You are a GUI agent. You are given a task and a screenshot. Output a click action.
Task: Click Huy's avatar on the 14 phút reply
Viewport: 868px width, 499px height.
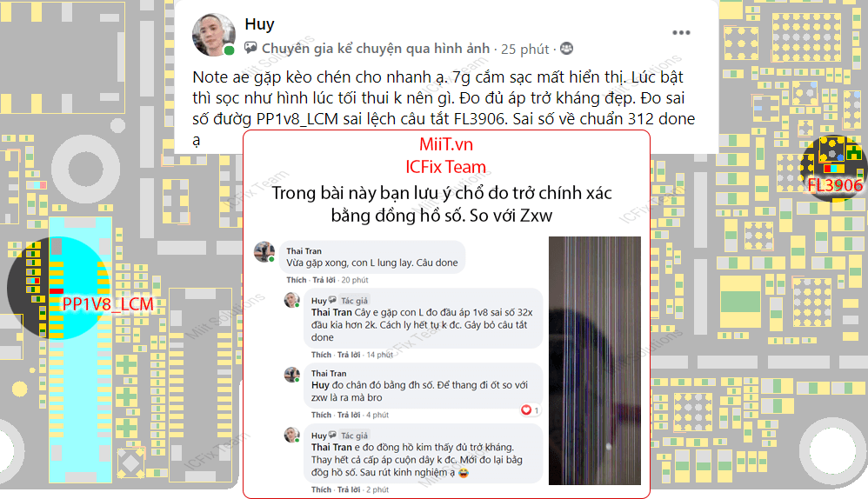click(291, 300)
